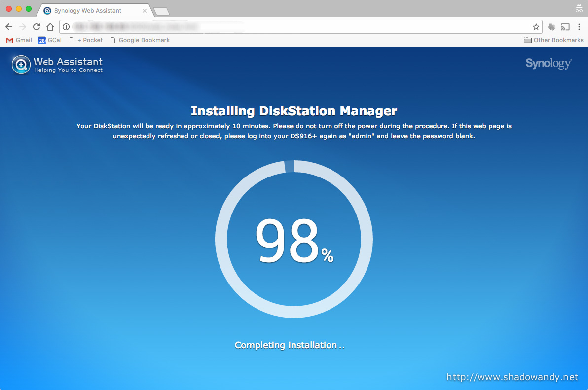
Task: Open the Gmail bookmark
Action: tap(19, 40)
